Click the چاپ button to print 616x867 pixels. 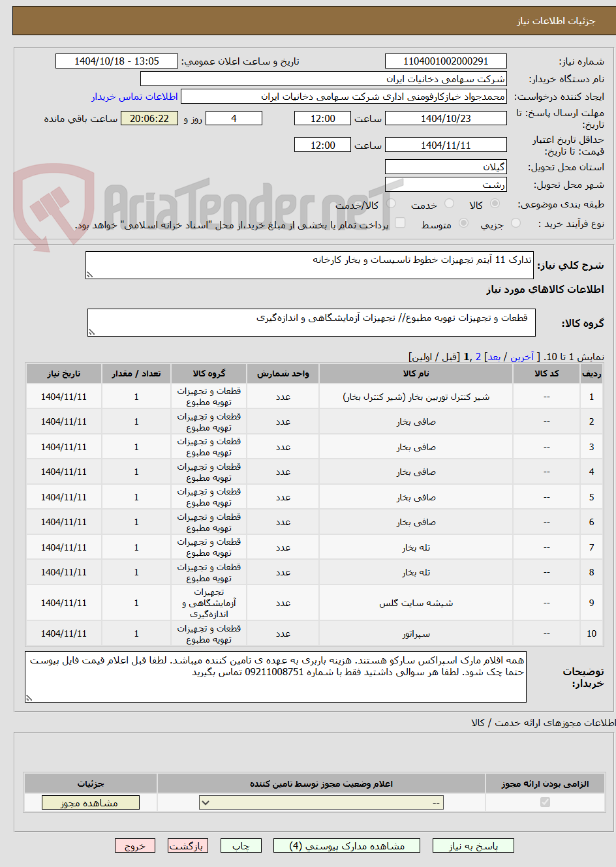pos(240,845)
